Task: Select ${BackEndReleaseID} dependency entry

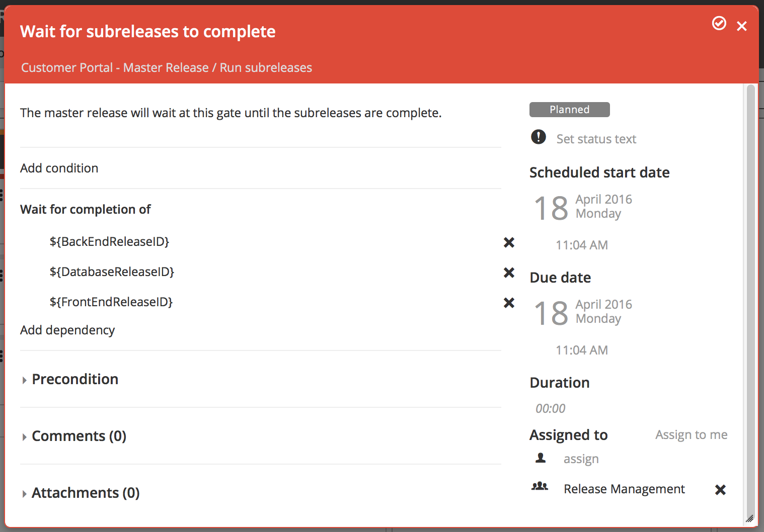Action: pyautogui.click(x=109, y=242)
